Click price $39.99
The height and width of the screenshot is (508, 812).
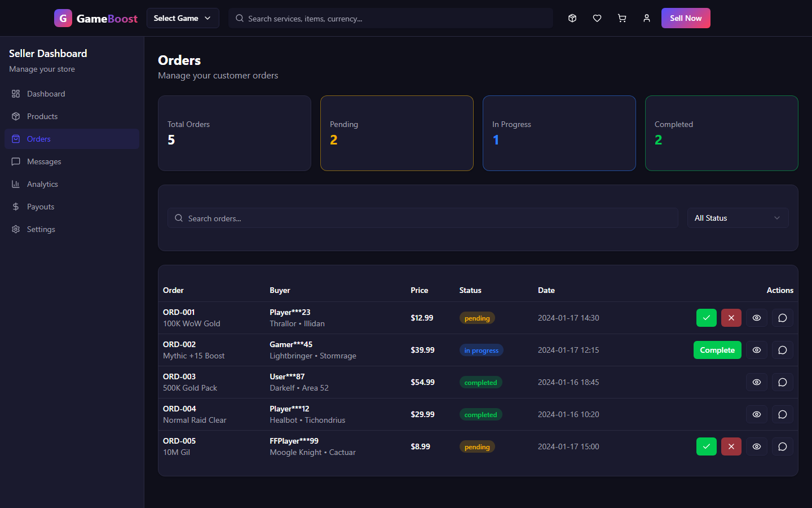[x=422, y=350]
